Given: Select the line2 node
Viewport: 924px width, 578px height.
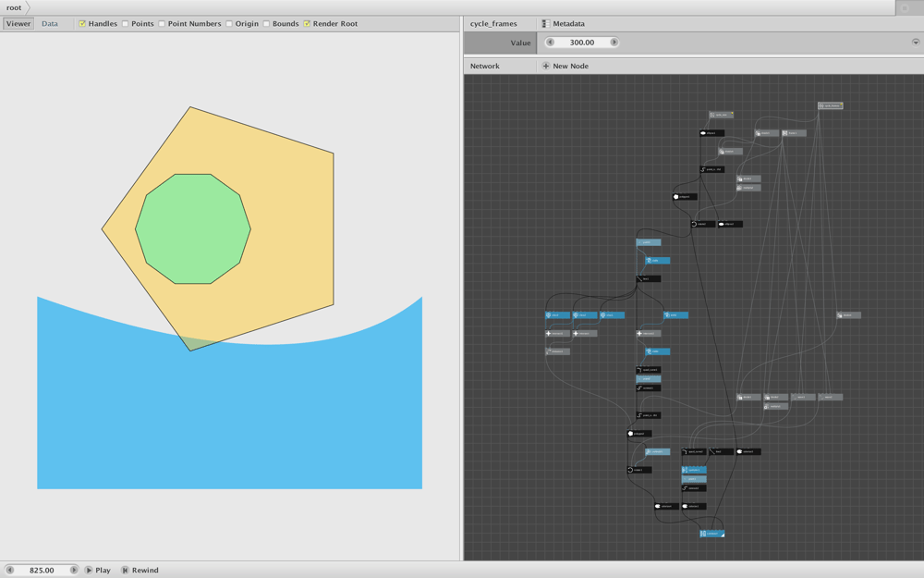Looking at the screenshot, I should [x=722, y=452].
